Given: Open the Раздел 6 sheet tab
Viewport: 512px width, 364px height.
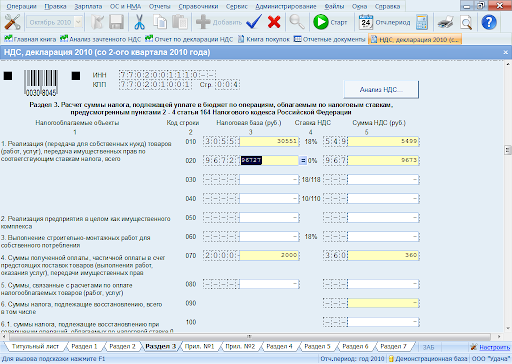Looking at the screenshot, I should pos(355,347).
